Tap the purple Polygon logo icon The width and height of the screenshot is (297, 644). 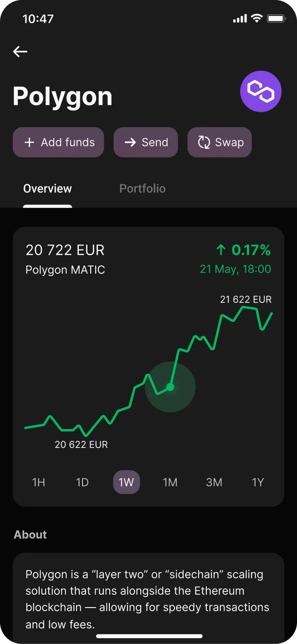[261, 91]
